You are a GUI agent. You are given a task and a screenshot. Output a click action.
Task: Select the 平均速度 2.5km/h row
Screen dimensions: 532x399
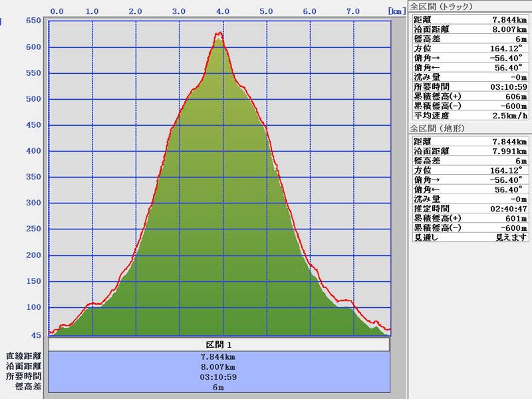(x=470, y=115)
